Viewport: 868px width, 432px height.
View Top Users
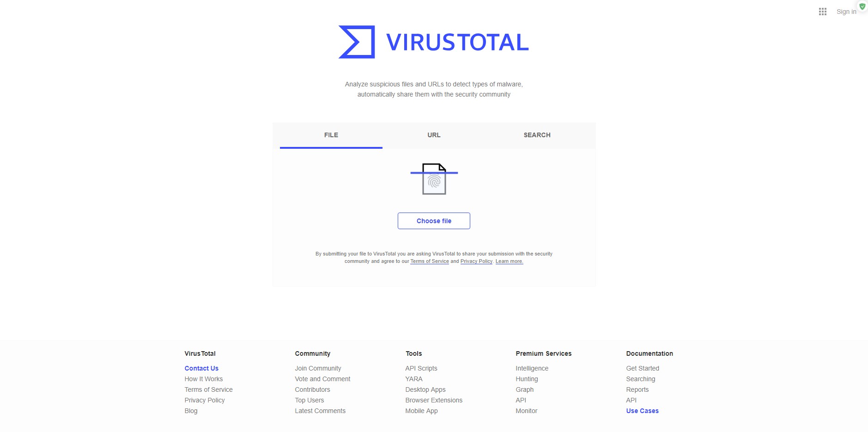(x=310, y=400)
